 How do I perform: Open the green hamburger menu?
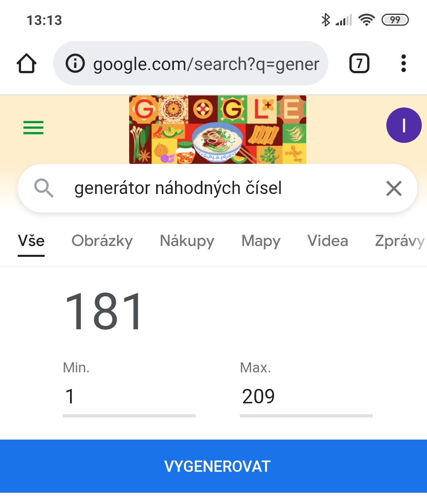pyautogui.click(x=33, y=128)
